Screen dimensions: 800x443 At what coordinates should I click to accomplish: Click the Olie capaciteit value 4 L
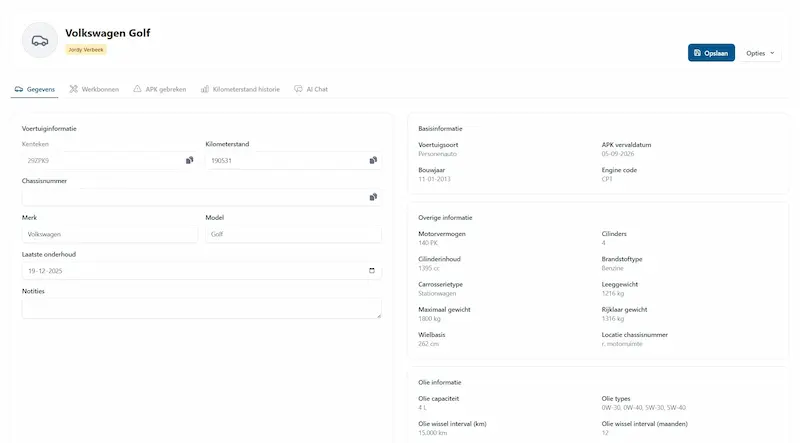422,408
